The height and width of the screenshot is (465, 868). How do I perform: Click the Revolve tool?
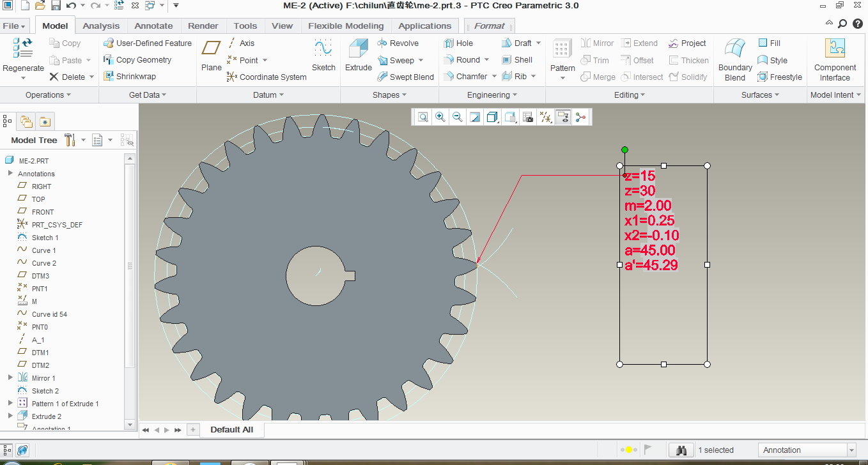[x=398, y=43]
